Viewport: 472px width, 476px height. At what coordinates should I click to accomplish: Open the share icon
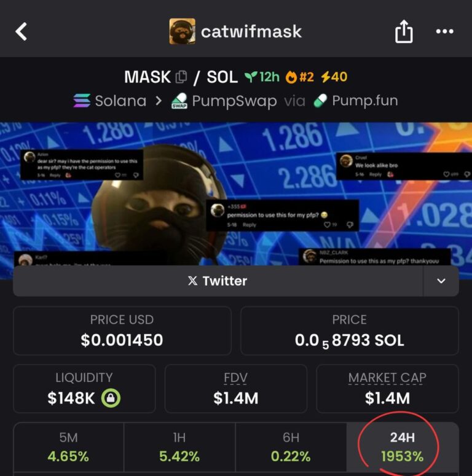tap(404, 32)
